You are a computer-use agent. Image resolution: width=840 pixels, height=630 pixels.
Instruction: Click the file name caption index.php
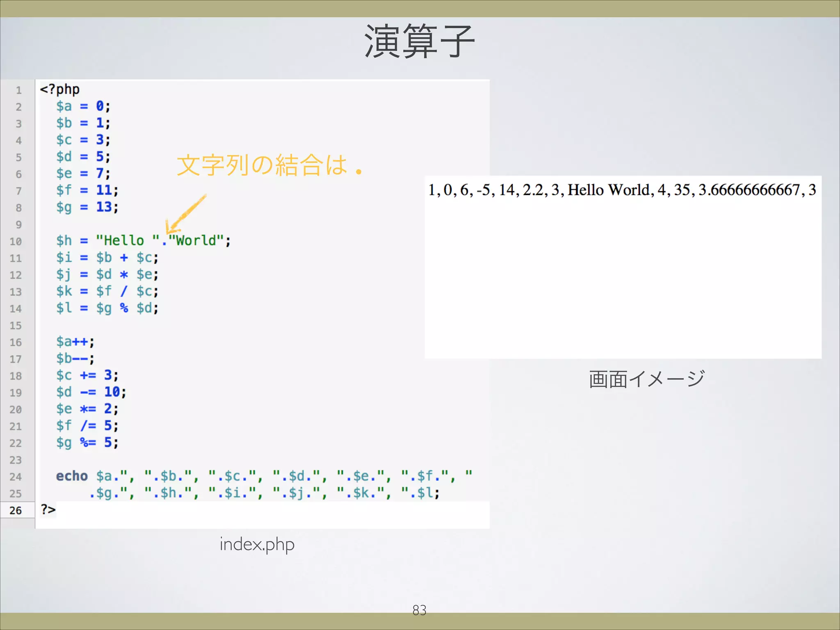coord(257,545)
